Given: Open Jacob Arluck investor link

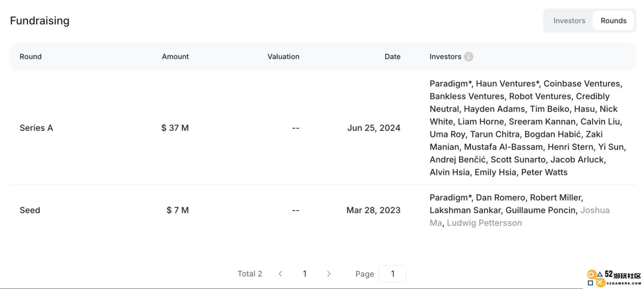Looking at the screenshot, I should point(577,160).
